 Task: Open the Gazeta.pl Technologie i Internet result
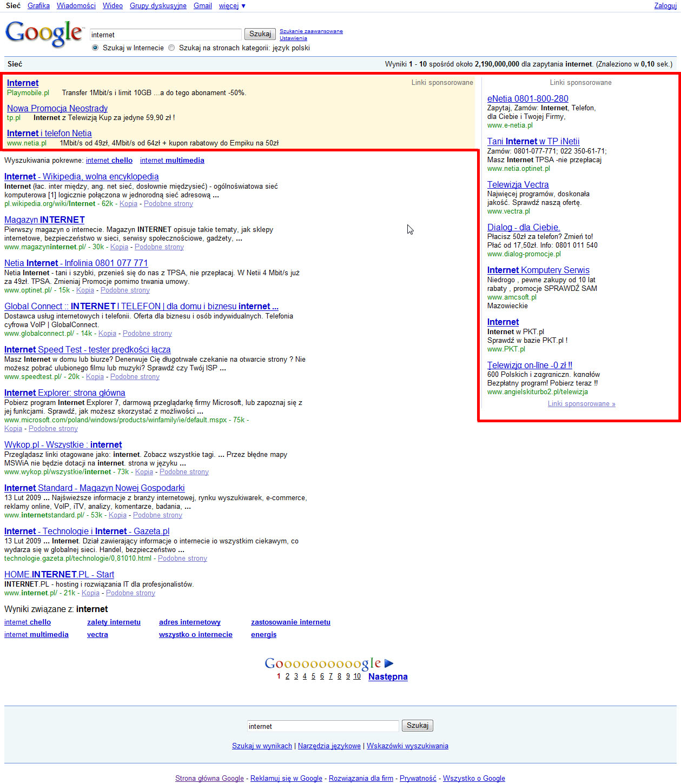(87, 531)
